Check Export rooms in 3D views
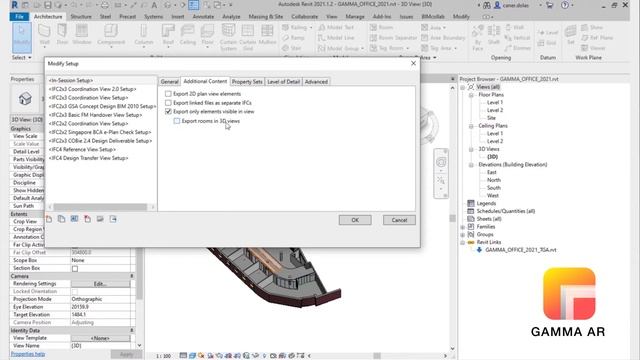640x360 pixels. [177, 121]
